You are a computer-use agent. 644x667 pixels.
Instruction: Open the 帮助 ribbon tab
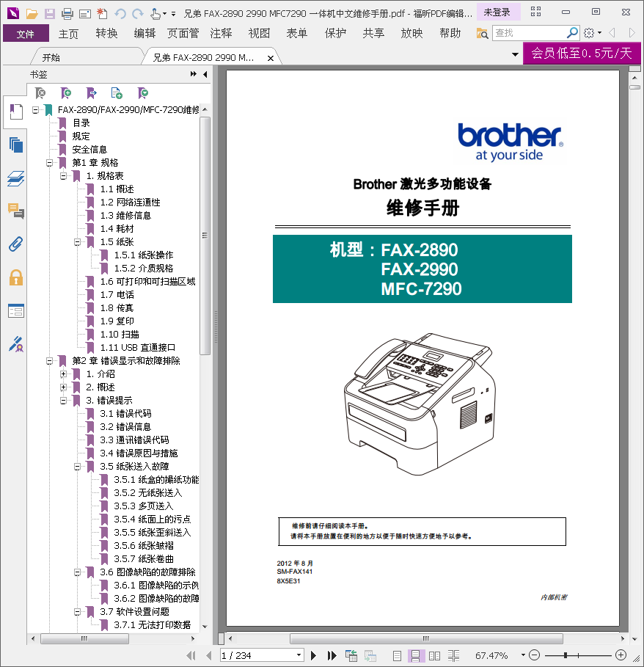pos(450,33)
